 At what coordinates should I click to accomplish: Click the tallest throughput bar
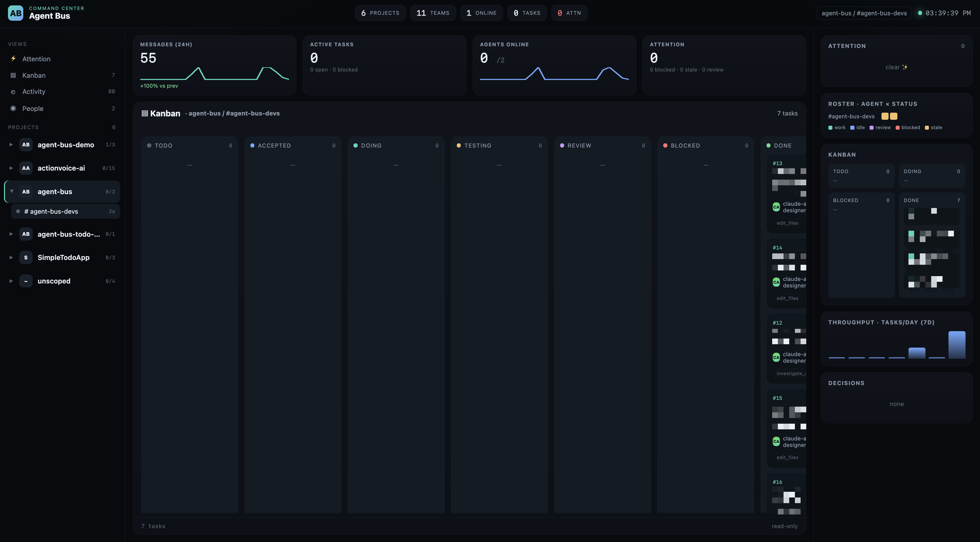pyautogui.click(x=957, y=345)
